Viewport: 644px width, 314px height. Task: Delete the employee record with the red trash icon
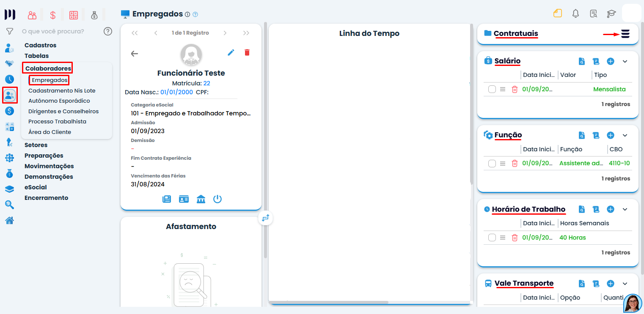[x=247, y=52]
